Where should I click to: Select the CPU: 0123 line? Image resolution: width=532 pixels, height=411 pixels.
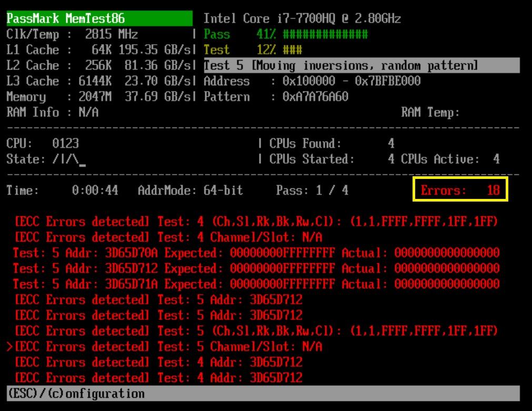click(43, 143)
